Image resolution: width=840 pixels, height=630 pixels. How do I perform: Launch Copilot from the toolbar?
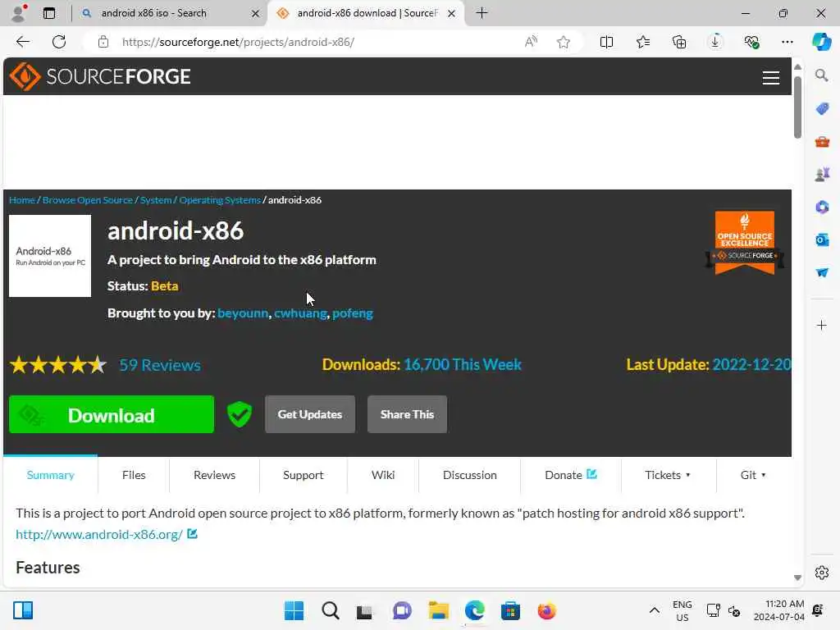pos(821,42)
